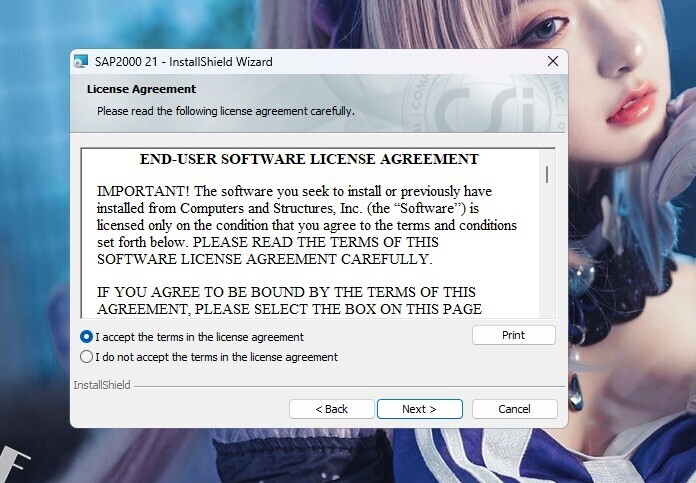Click the END-USER SOFTWARE LICENSE AGREEMENT heading
This screenshot has height=483, width=696.
309,159
